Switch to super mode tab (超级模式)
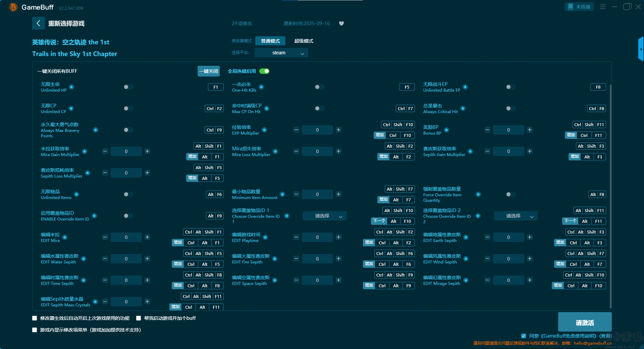This screenshot has height=349, width=644. pyautogui.click(x=304, y=41)
